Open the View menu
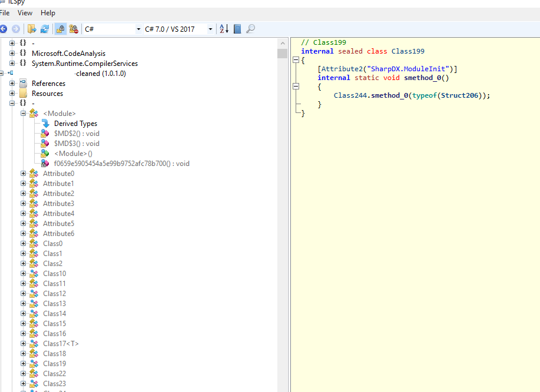Image resolution: width=540 pixels, height=392 pixels. tap(25, 12)
